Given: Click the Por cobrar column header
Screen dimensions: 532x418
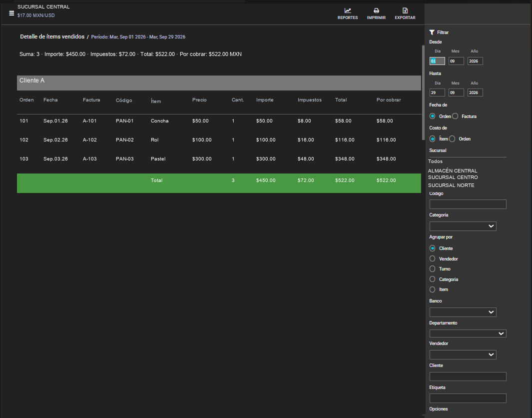Looking at the screenshot, I should (389, 100).
